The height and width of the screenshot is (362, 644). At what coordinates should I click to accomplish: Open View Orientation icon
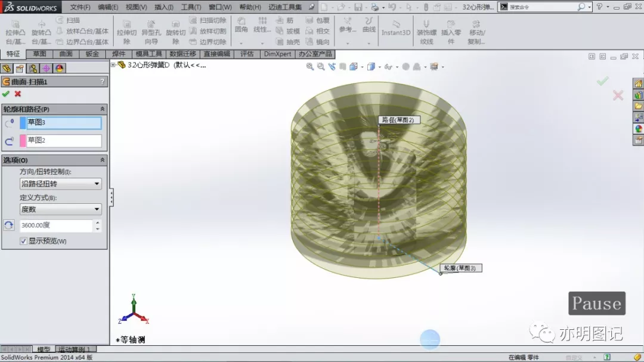point(354,67)
